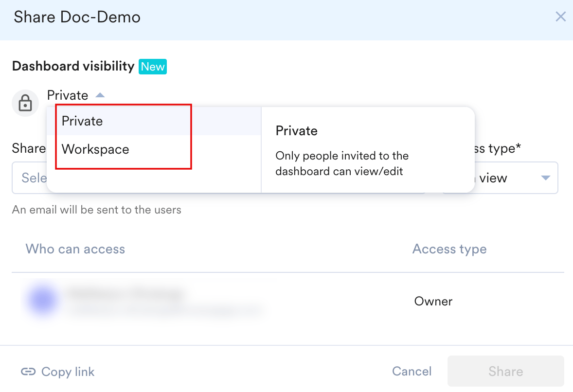Copy link to the dashboard

pos(68,372)
